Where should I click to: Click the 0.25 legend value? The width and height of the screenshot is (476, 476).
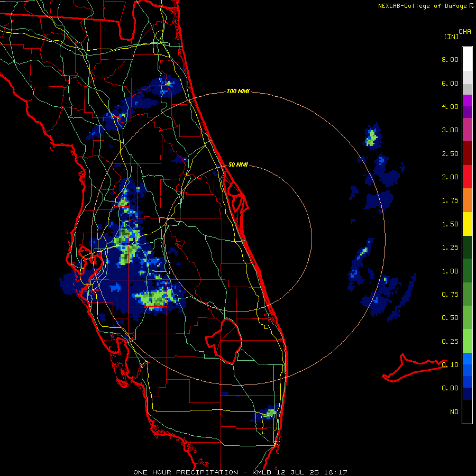[x=450, y=342]
